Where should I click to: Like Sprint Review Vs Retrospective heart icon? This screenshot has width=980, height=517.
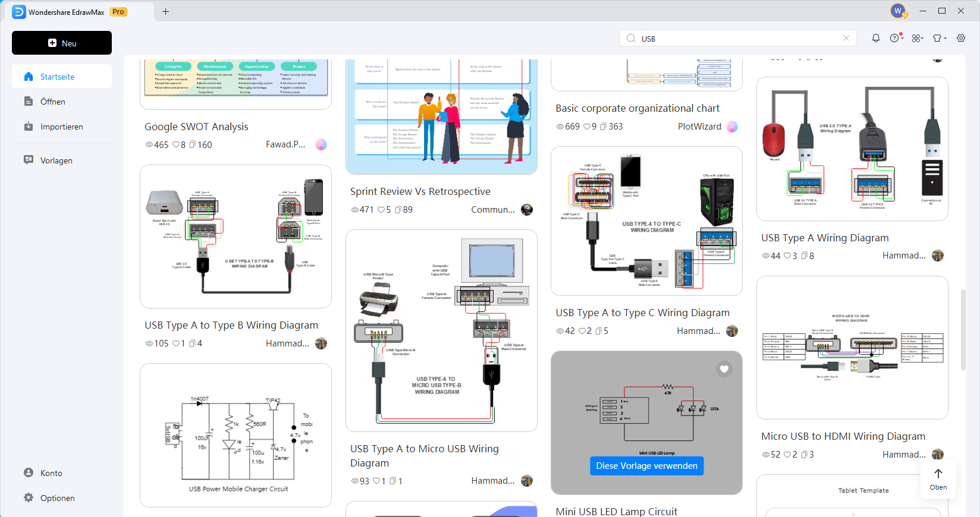click(381, 210)
